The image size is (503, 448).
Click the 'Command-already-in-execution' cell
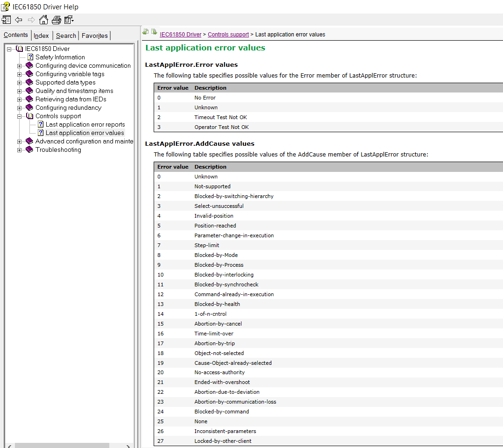[234, 294]
